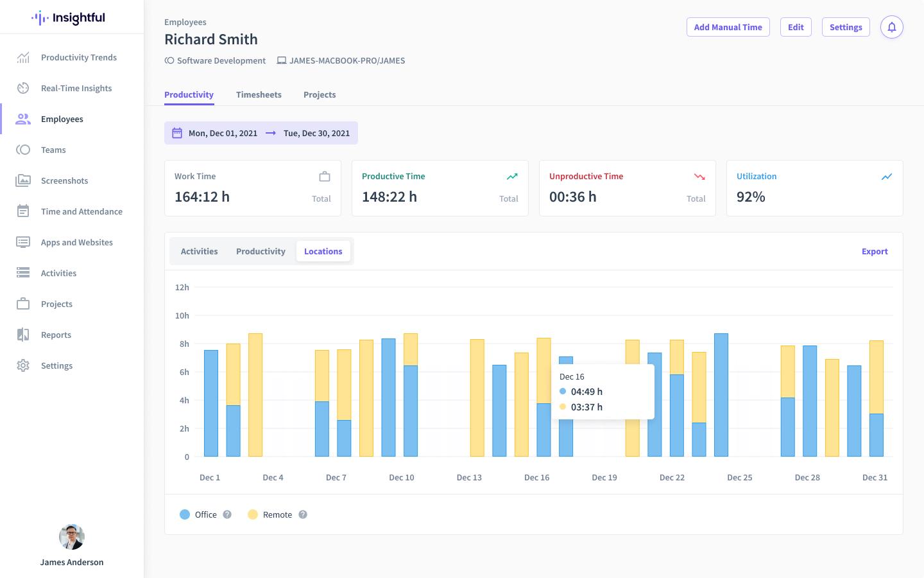The image size is (924, 578).
Task: Open Time and Attendance page
Action: [x=81, y=211]
